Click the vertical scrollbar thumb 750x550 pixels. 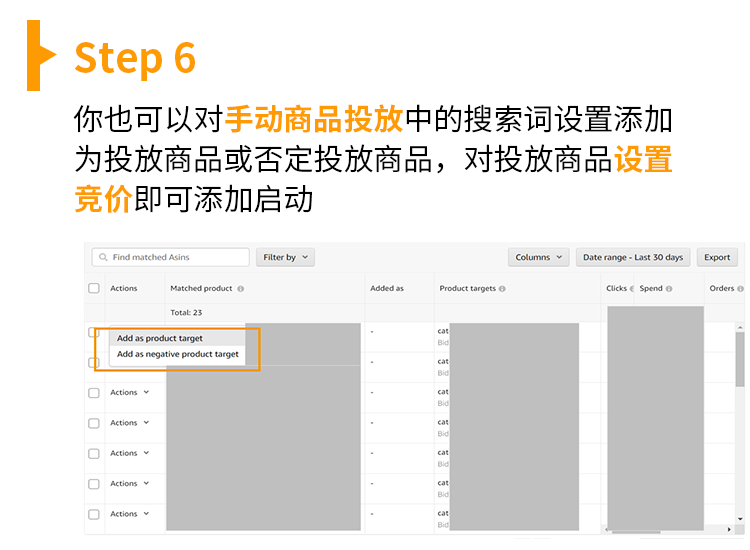coord(740,358)
